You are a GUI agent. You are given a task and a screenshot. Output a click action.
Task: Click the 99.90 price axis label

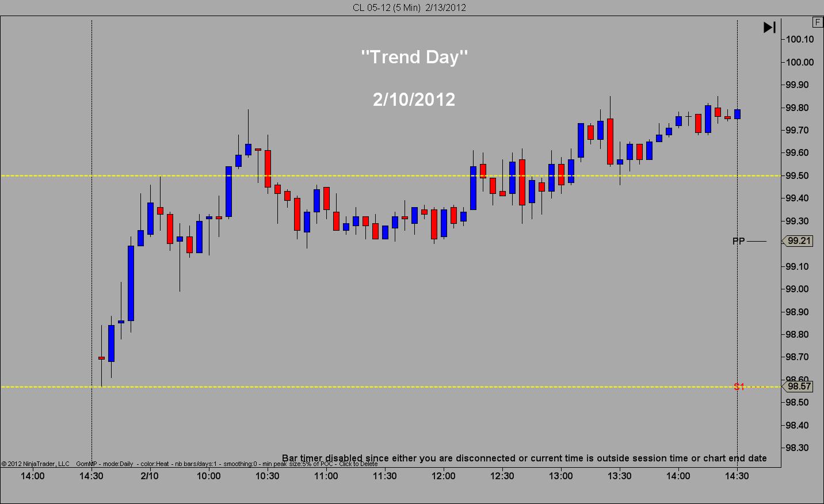coord(797,85)
